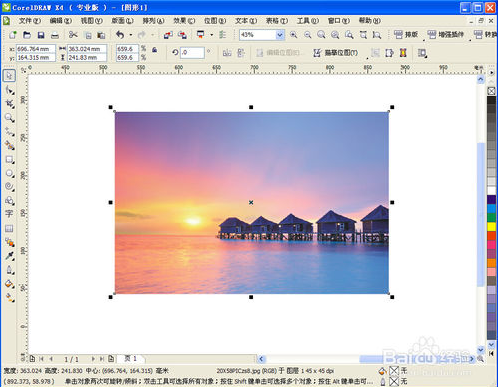This screenshot has width=498, height=387.
Task: Open the 帮助 (Help) menu
Action: coord(369,21)
